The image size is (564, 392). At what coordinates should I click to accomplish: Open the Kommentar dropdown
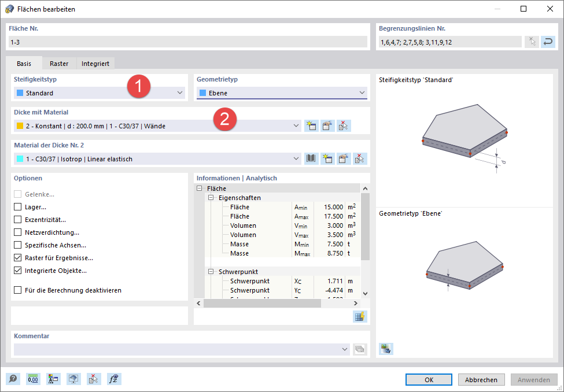pos(182,349)
